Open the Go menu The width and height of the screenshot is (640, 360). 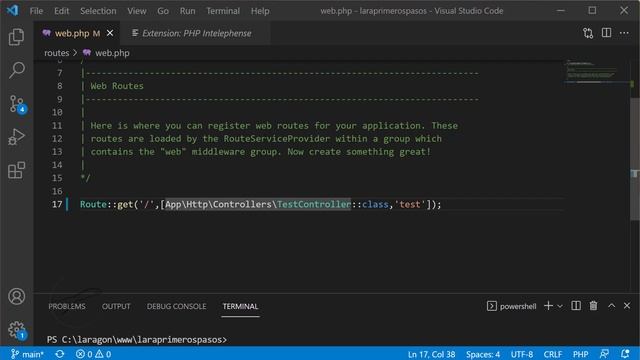pos(163,11)
